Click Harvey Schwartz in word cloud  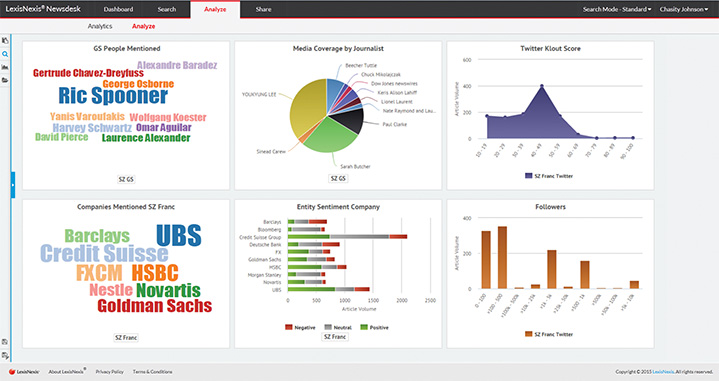pos(92,128)
